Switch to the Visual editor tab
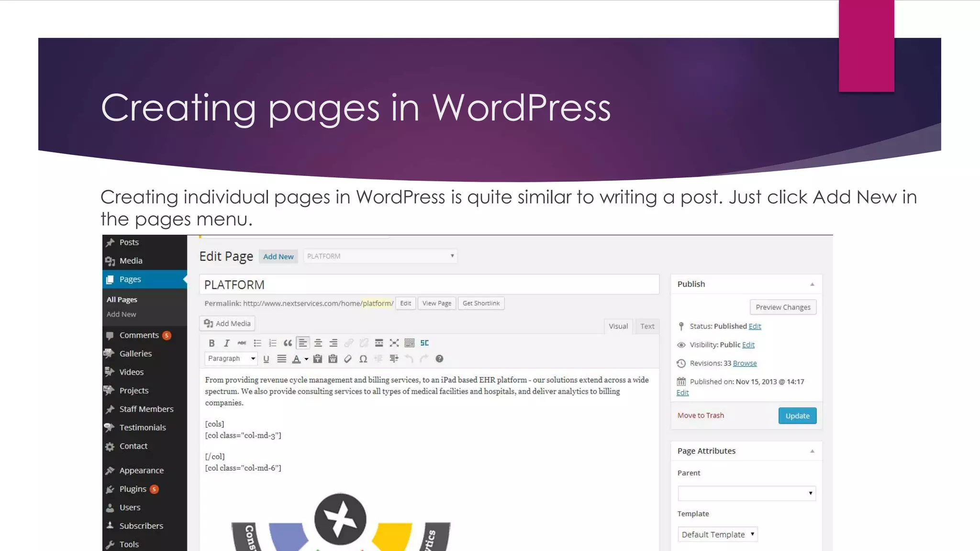 tap(618, 326)
